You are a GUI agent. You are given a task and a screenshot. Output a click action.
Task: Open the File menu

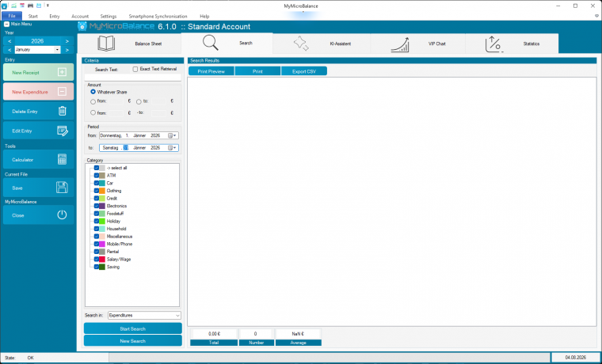(12, 16)
